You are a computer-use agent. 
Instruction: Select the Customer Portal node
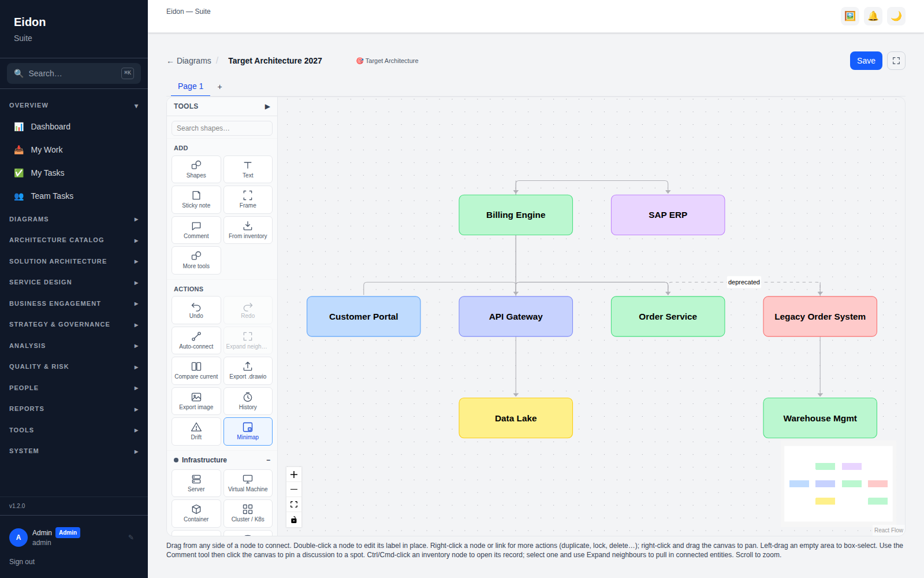(364, 317)
